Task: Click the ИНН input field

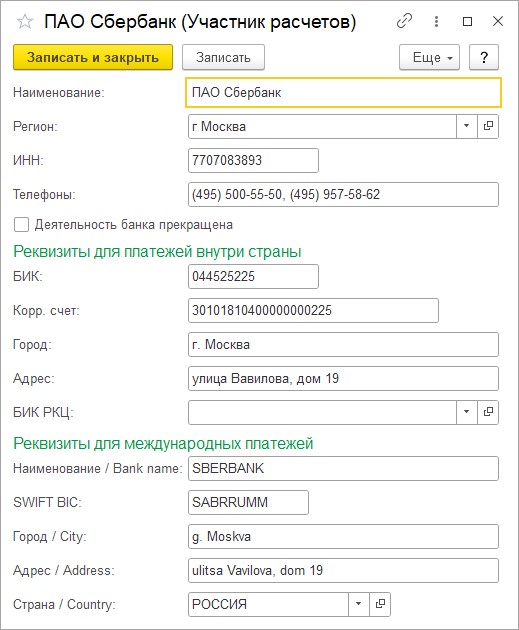Action: pyautogui.click(x=253, y=161)
